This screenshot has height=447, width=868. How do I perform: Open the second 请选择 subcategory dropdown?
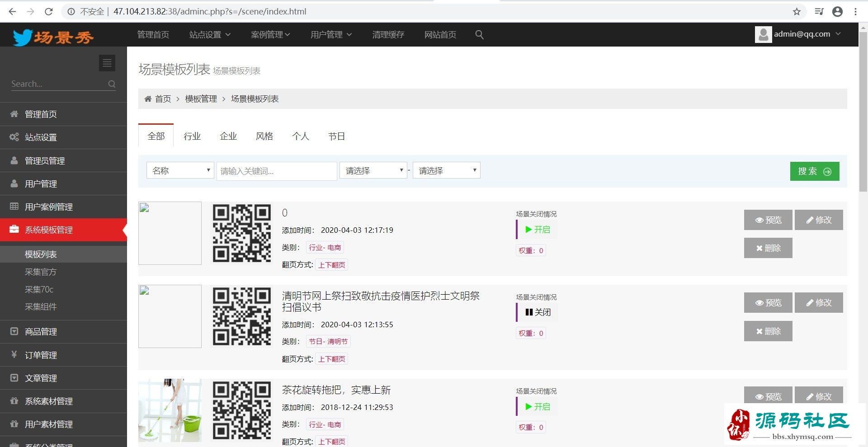click(446, 170)
